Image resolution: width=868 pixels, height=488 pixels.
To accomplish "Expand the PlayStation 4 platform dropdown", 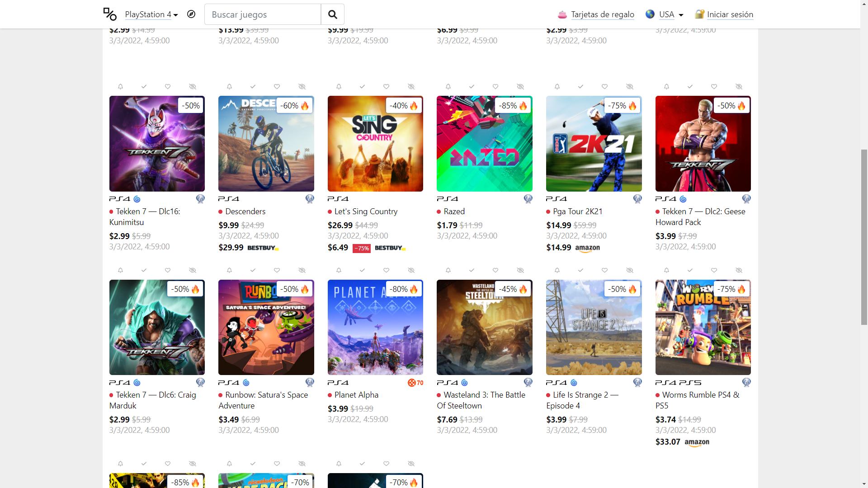I will point(151,14).
